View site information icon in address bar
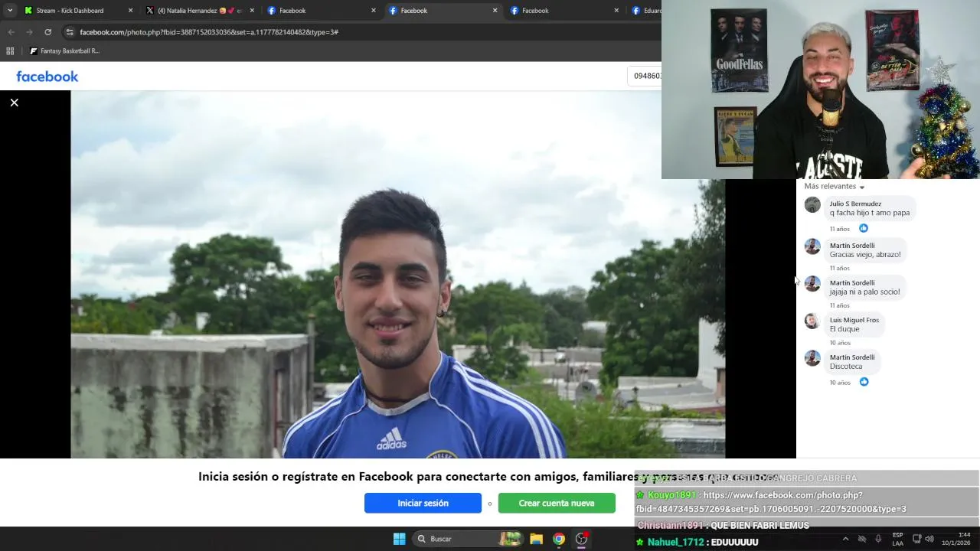The height and width of the screenshot is (551, 980). click(70, 32)
